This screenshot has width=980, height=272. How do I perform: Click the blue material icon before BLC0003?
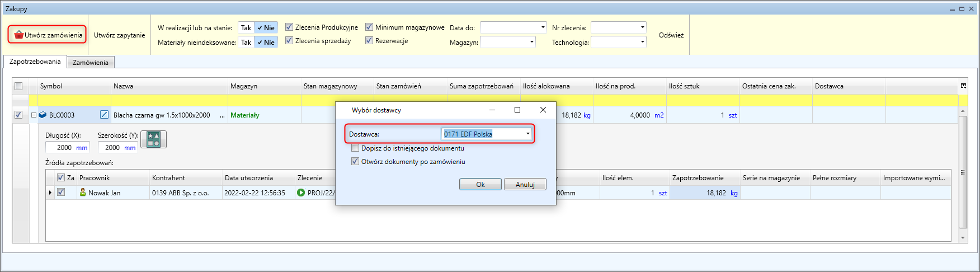tap(43, 115)
